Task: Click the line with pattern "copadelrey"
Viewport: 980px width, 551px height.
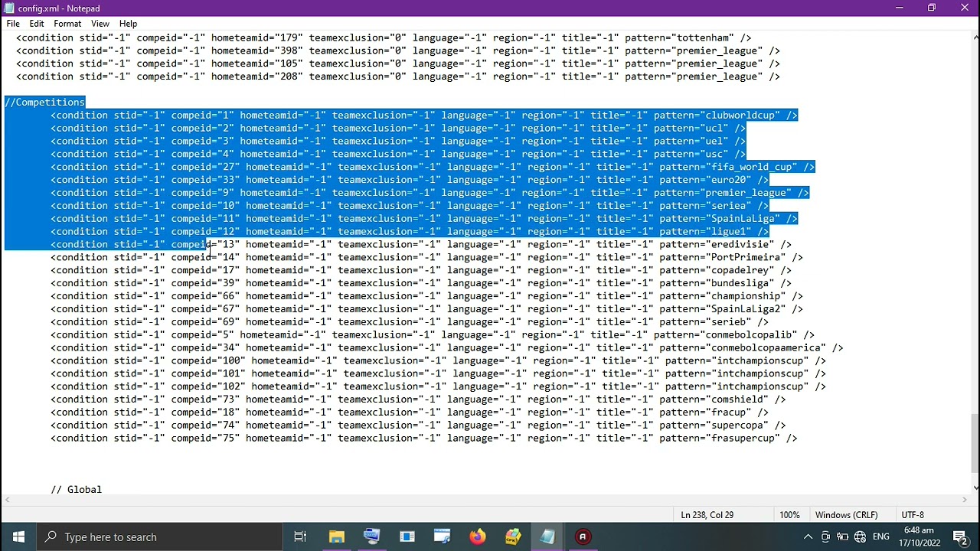Action: [x=421, y=270]
